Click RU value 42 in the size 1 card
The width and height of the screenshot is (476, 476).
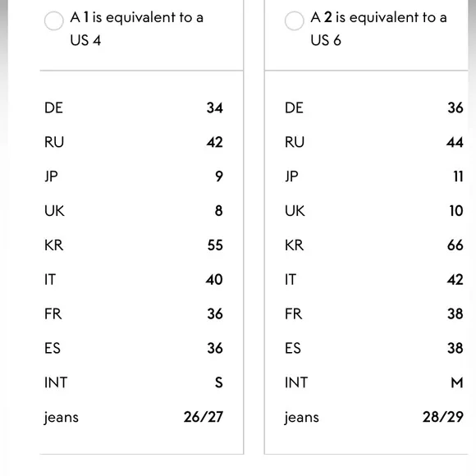tap(215, 142)
